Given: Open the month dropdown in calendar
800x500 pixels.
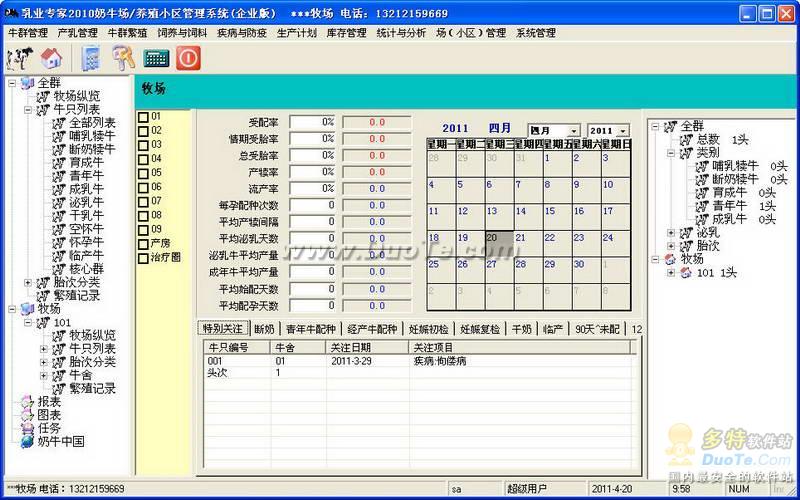Looking at the screenshot, I should tap(574, 131).
